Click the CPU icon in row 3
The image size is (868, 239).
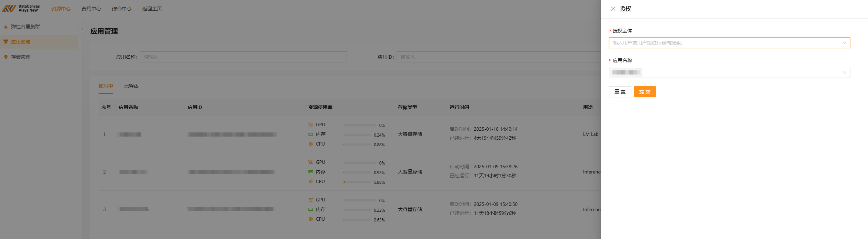coord(311,219)
